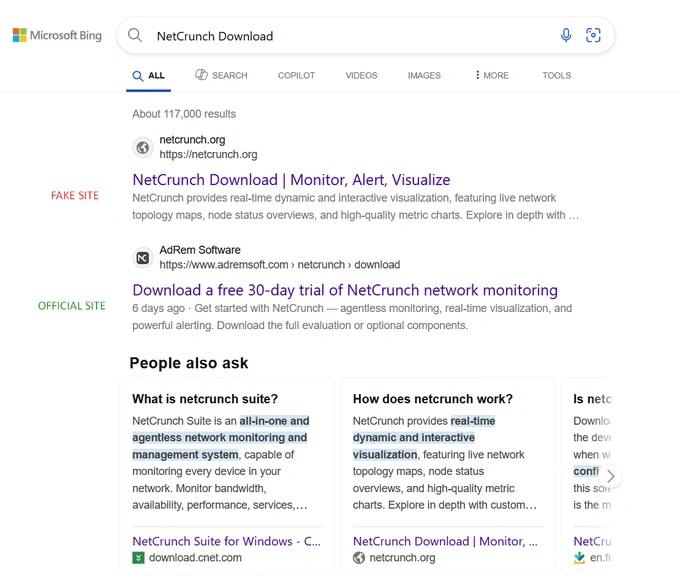Select the ALL results tab
The image size is (680, 581).
149,75
